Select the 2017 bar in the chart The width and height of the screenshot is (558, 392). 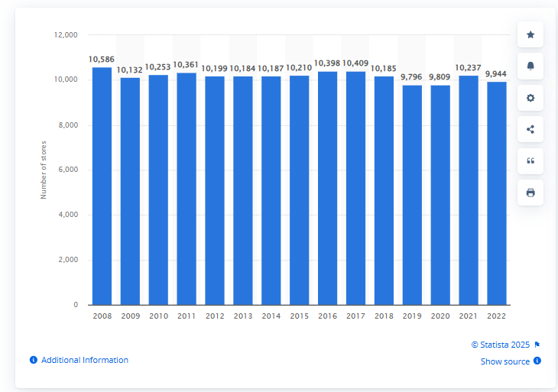click(355, 188)
